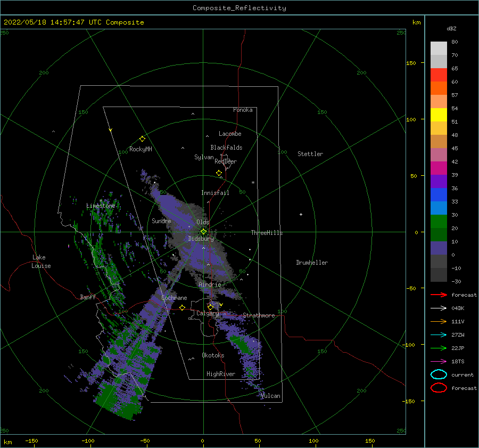Select the red 65-60 dBZ swatch
The image size is (479, 448).
439,75
